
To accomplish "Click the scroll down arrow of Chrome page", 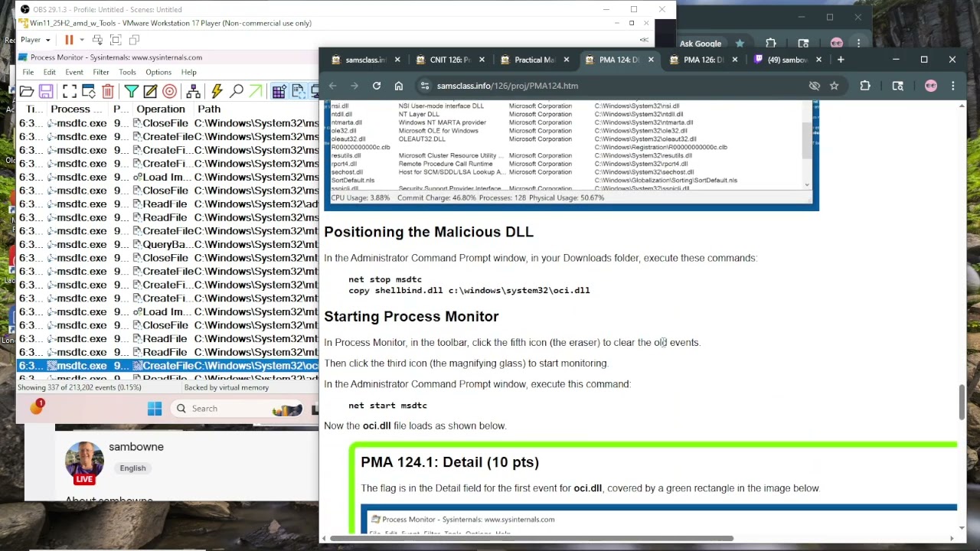I will coord(962,528).
